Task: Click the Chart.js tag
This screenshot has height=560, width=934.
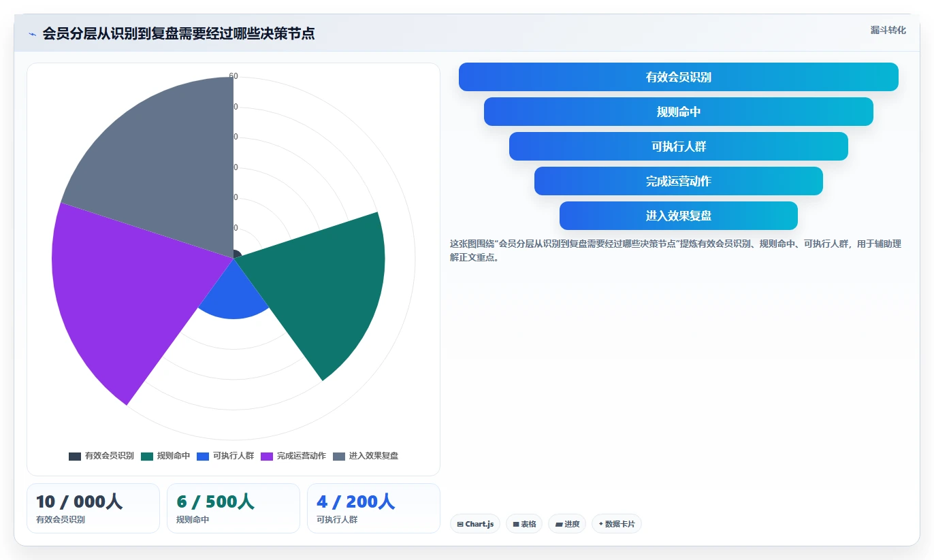Action: 475,524
